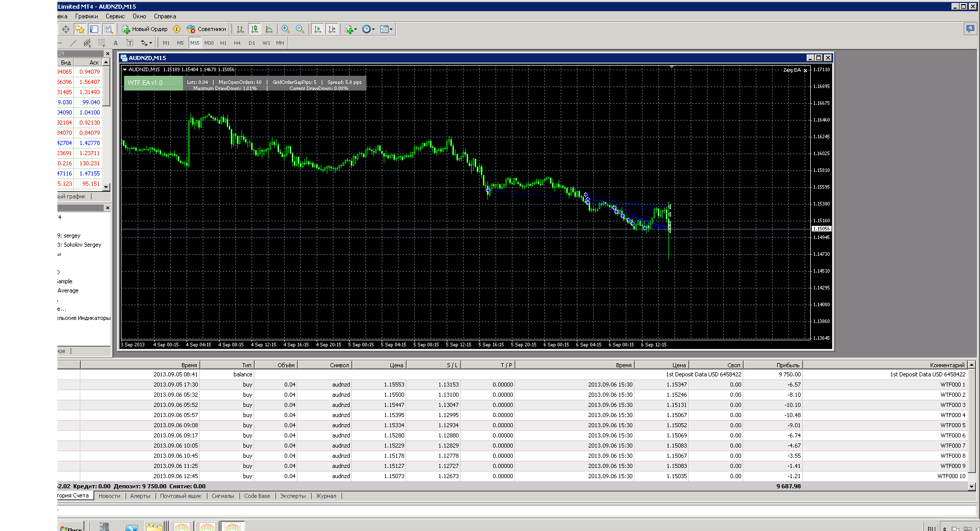The image size is (980, 531).
Task: Sort Market Watch by Аск column
Action: (88, 63)
